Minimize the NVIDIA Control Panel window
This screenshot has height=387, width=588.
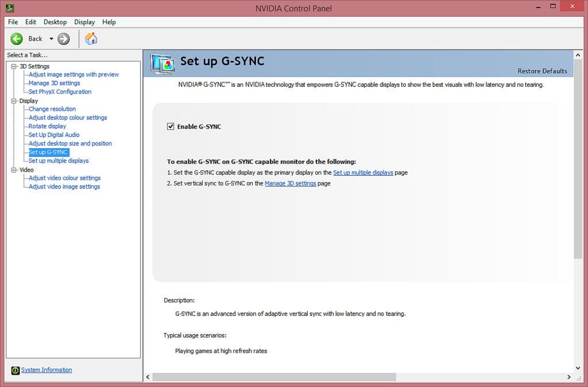tap(539, 6)
